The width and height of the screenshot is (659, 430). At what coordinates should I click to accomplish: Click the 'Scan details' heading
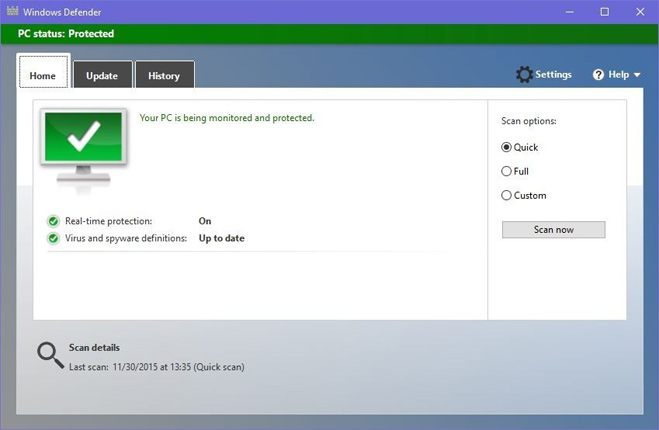[x=94, y=348]
